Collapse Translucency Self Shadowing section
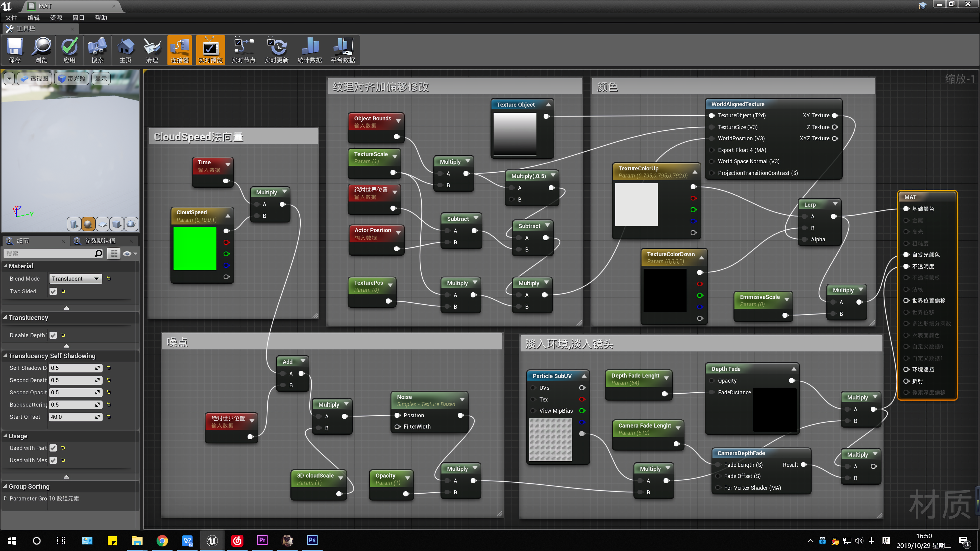Image resolution: width=980 pixels, height=551 pixels. click(x=5, y=356)
